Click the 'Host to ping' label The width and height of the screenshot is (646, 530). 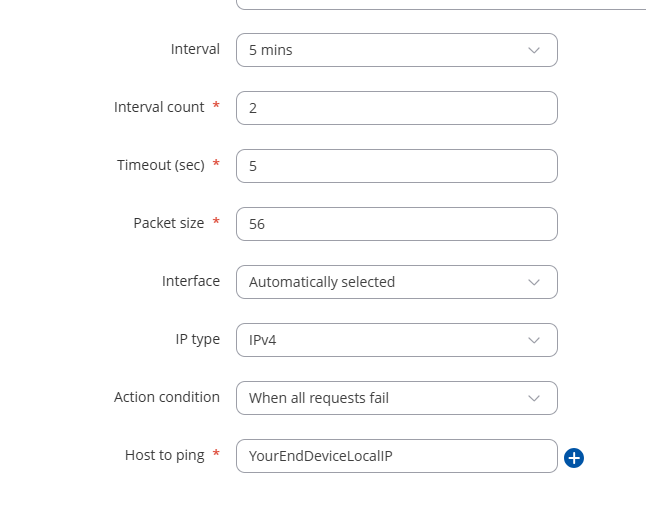point(165,455)
